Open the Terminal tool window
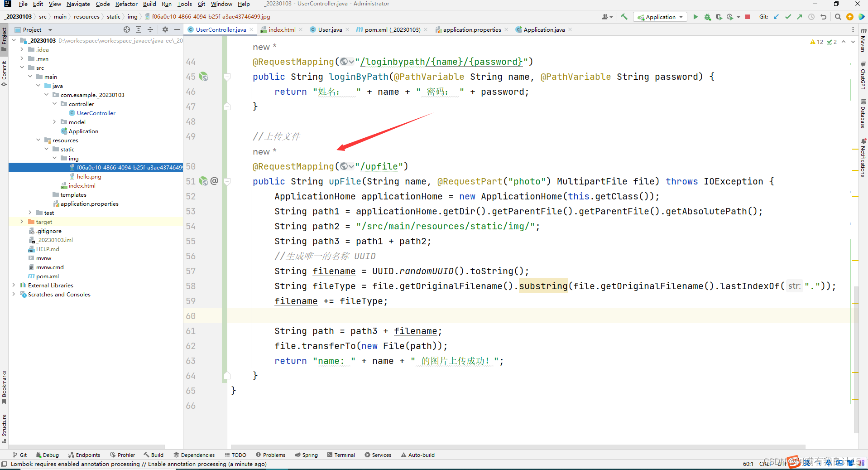The width and height of the screenshot is (868, 470). click(341, 455)
